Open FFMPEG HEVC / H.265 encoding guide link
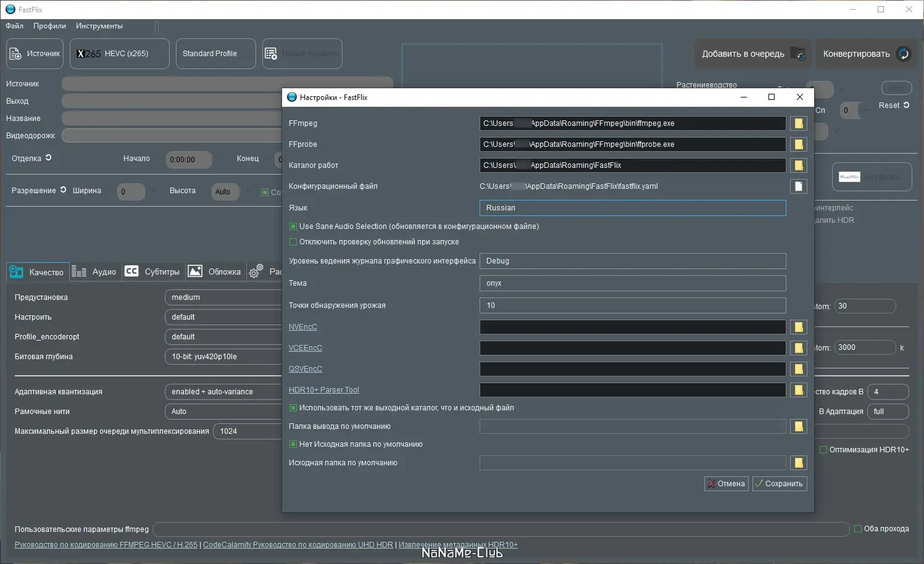Image resolution: width=924 pixels, height=564 pixels. point(106,545)
